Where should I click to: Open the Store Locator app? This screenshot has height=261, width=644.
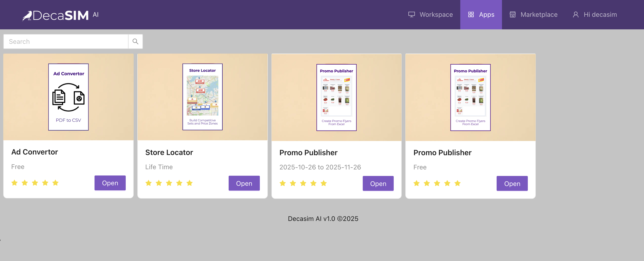coord(244,183)
